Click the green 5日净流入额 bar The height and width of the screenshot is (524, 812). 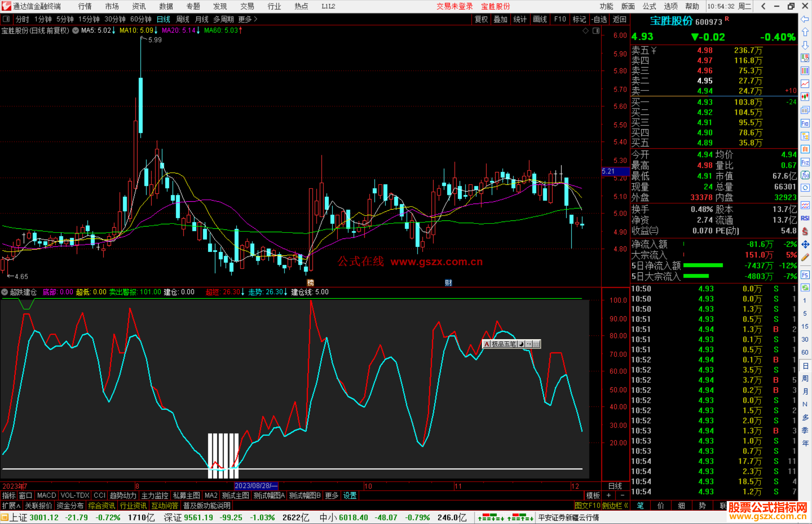point(703,266)
